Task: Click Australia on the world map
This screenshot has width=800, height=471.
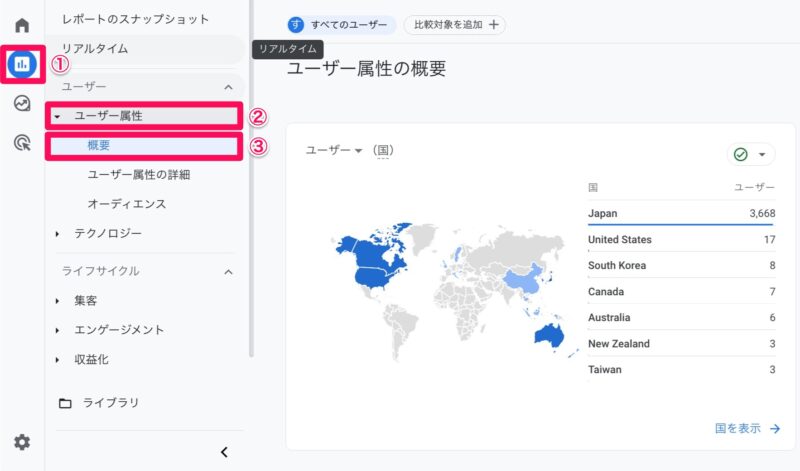Action: point(548,335)
